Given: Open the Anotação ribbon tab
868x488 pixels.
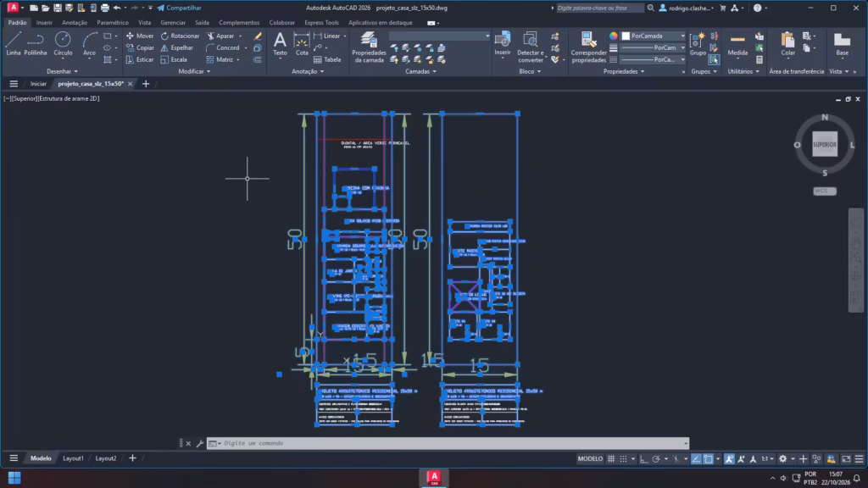Looking at the screenshot, I should click(75, 23).
